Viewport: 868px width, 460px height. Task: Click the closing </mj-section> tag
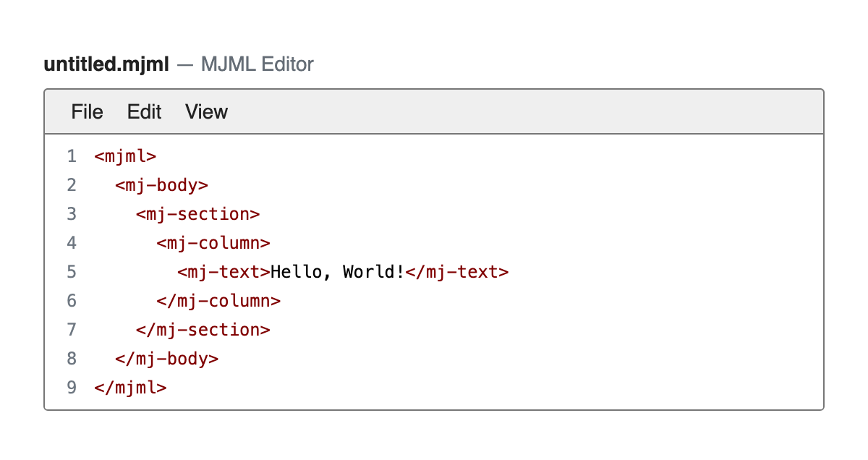203,330
